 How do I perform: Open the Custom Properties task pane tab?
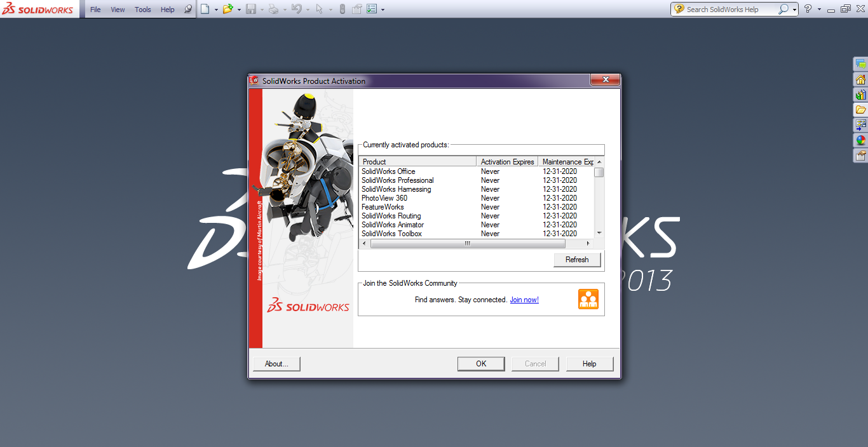860,156
